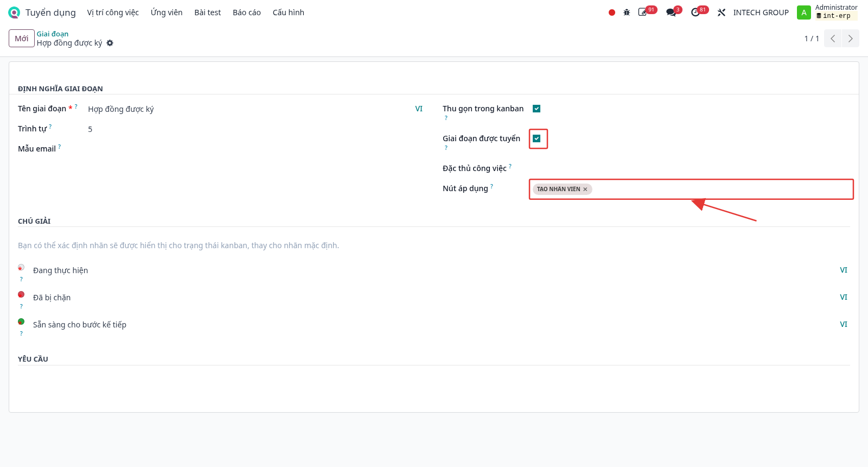Open the gear actions icon beside Hợp đồng được ký
This screenshot has height=467, width=868.
[x=110, y=43]
